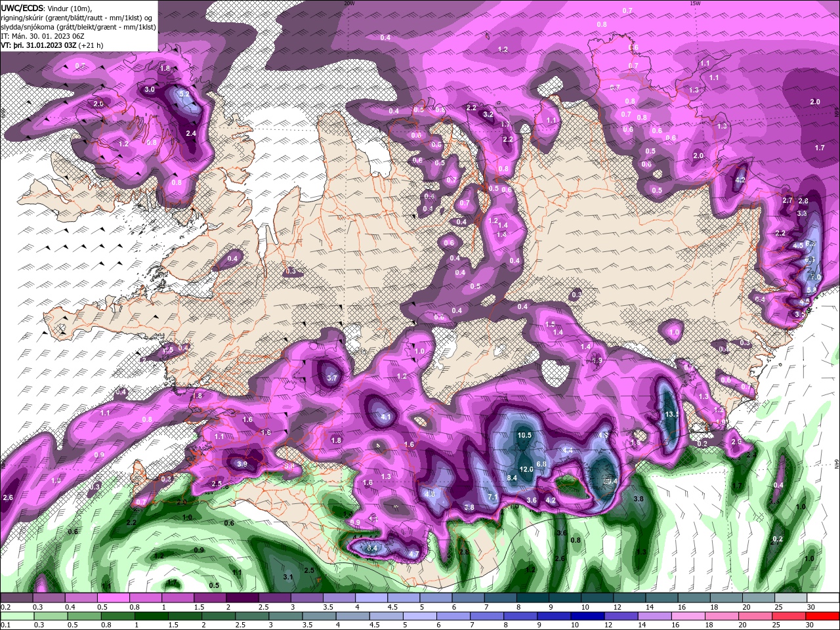This screenshot has height=630, width=840.
Task: Click the 20W longitude label
Action: pyautogui.click(x=349, y=3)
